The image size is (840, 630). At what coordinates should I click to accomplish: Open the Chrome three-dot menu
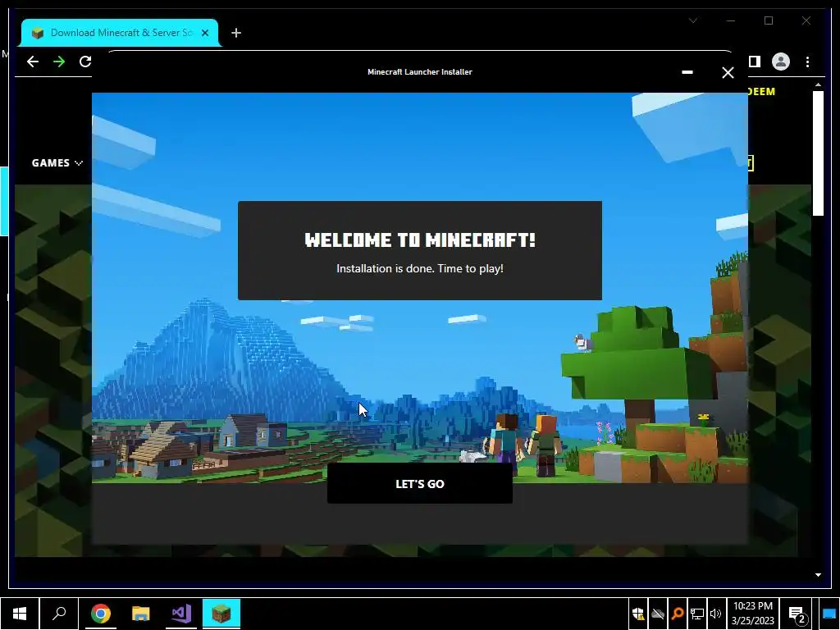(807, 62)
